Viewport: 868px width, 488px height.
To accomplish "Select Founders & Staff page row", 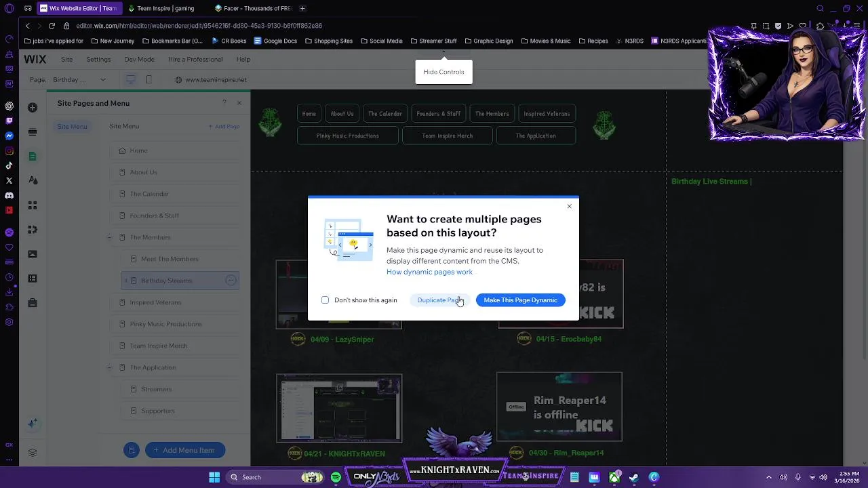I will pyautogui.click(x=175, y=216).
